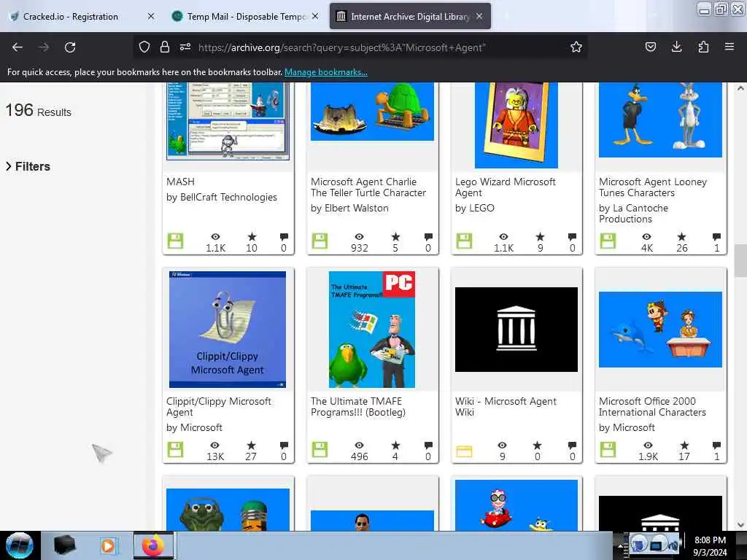Select the Internet Archive tab

pos(410,16)
